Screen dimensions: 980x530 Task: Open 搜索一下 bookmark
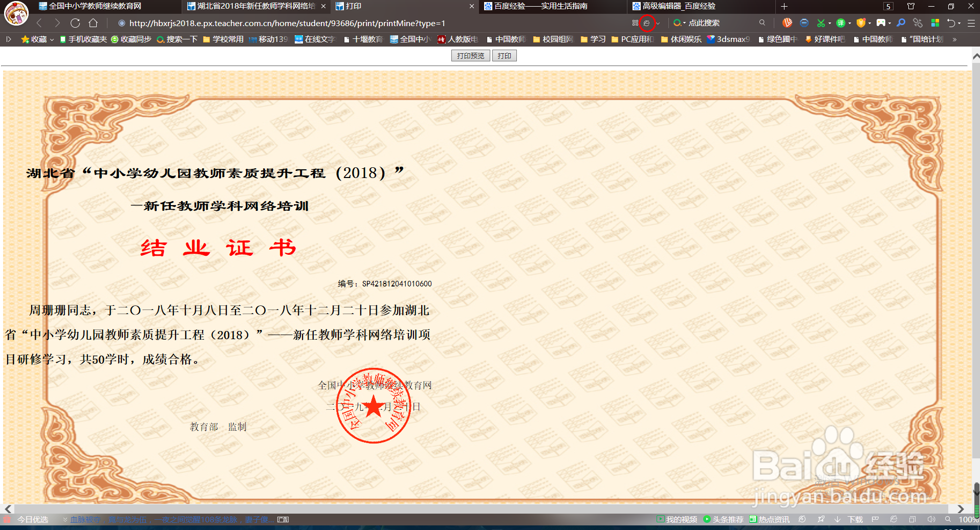[x=177, y=39]
